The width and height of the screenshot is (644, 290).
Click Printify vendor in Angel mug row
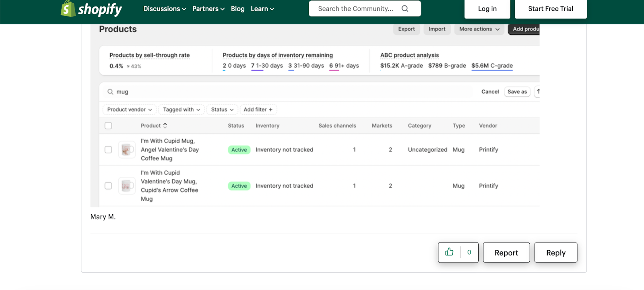489,149
